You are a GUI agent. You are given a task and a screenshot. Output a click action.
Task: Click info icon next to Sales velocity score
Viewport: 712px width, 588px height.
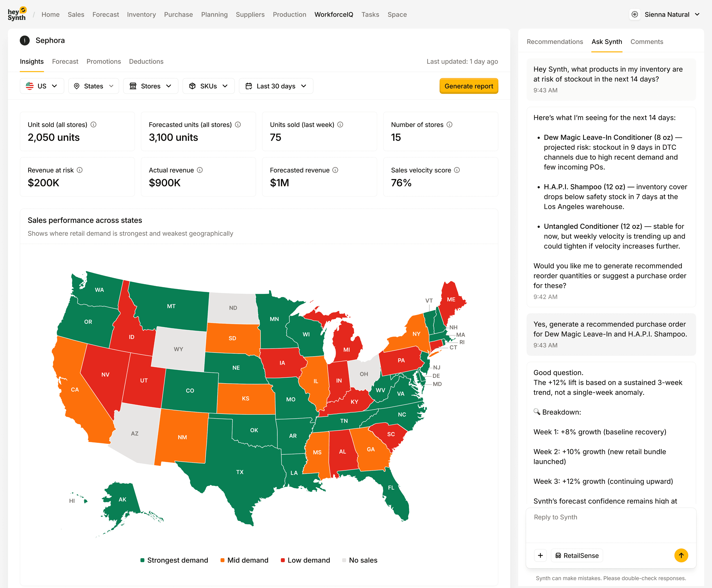(x=457, y=170)
